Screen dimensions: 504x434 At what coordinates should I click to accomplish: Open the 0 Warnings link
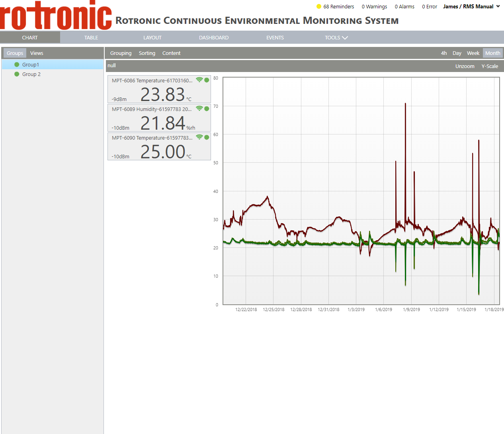coord(374,6)
